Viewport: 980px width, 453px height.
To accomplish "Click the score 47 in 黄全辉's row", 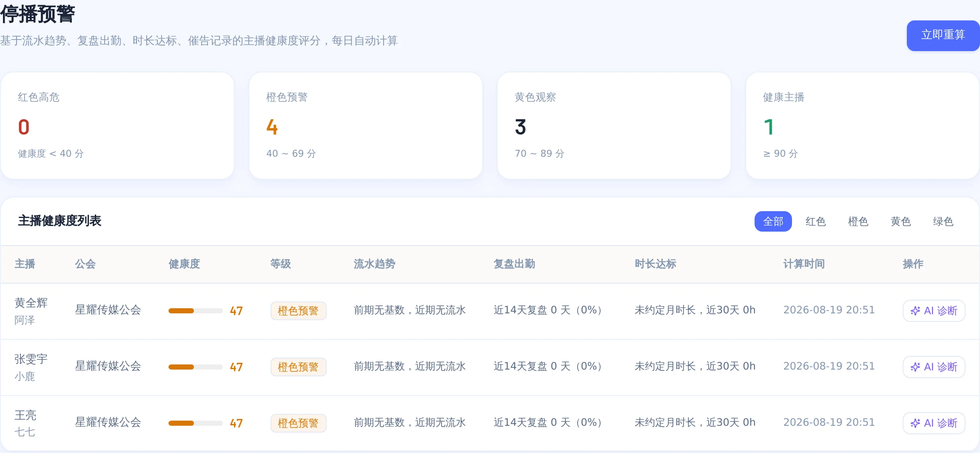I will point(236,311).
